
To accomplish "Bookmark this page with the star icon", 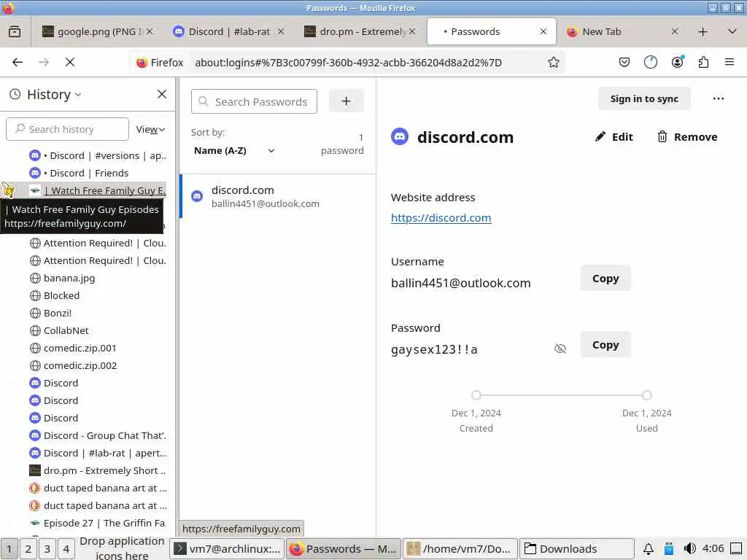I will [x=553, y=63].
